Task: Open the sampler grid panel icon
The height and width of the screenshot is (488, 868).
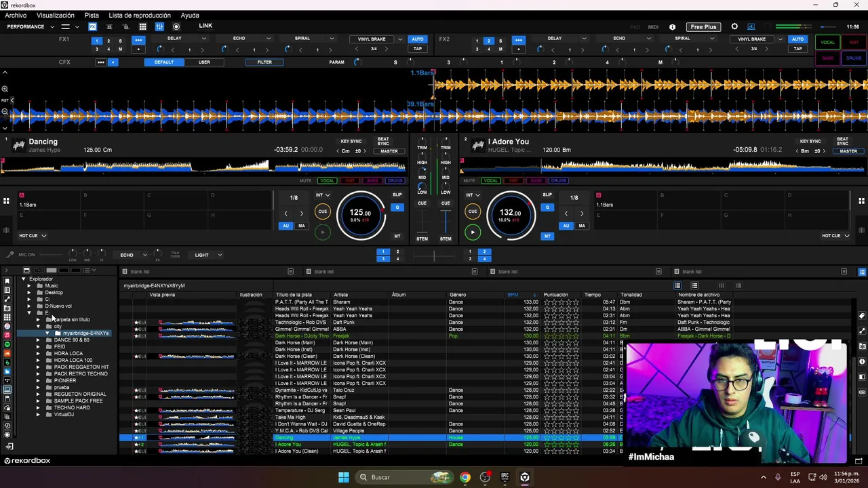Action: pos(142,26)
